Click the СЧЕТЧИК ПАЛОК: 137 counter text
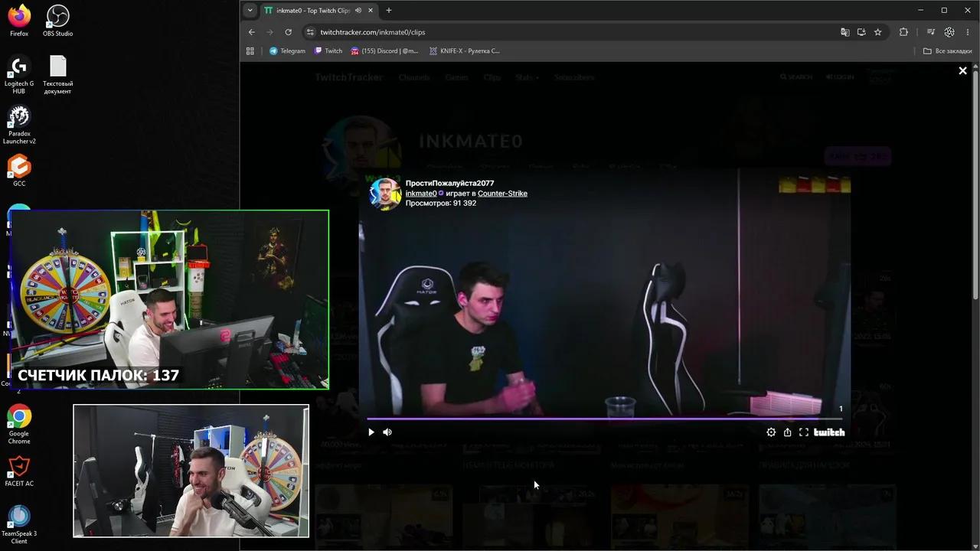Viewport: 980px width, 551px height. point(98,376)
